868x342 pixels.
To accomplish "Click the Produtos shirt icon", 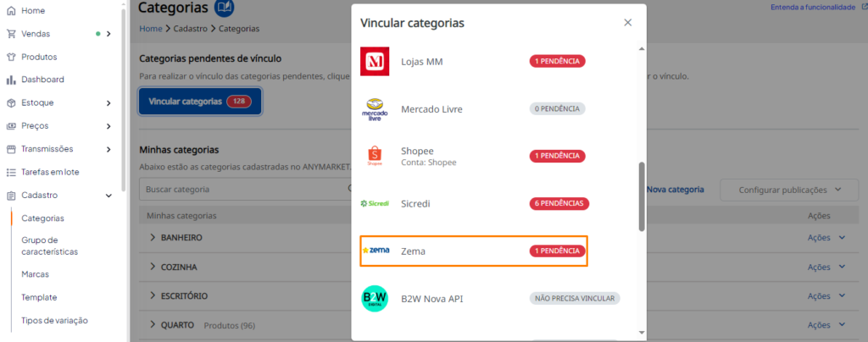I will point(10,57).
